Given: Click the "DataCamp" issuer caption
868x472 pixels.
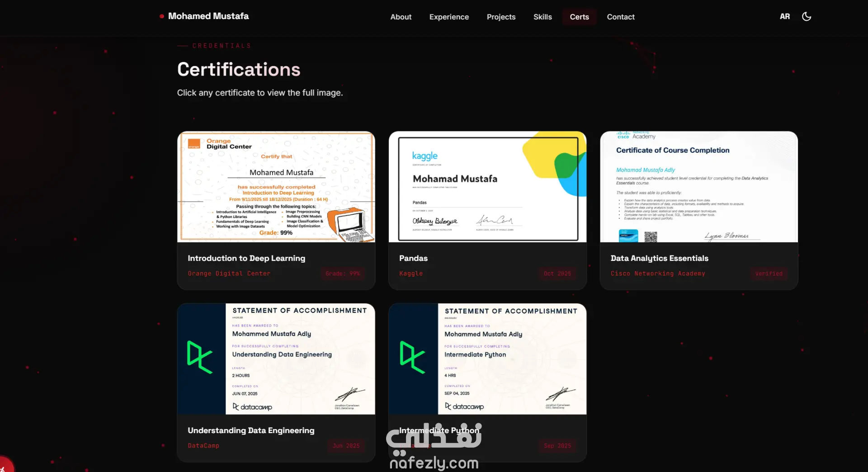Looking at the screenshot, I should pos(203,446).
